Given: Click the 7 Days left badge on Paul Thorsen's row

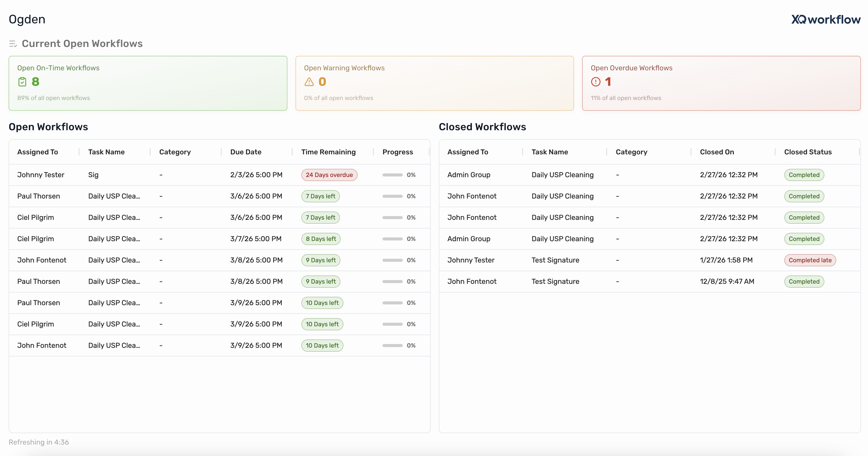Looking at the screenshot, I should 320,196.
